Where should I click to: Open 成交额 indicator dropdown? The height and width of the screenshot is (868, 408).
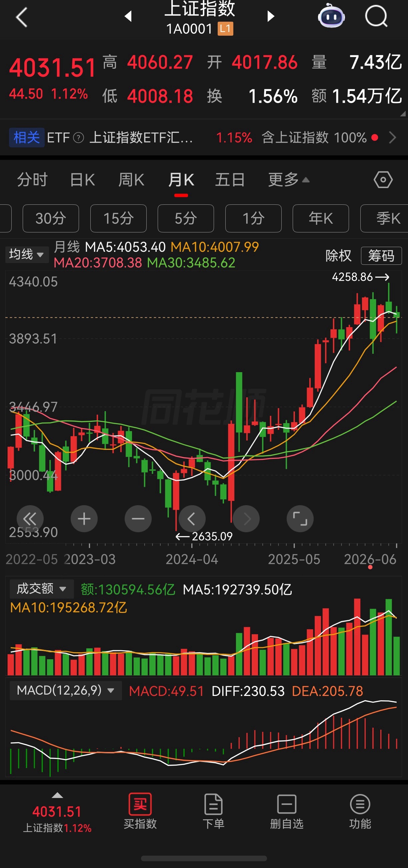pyautogui.click(x=41, y=589)
